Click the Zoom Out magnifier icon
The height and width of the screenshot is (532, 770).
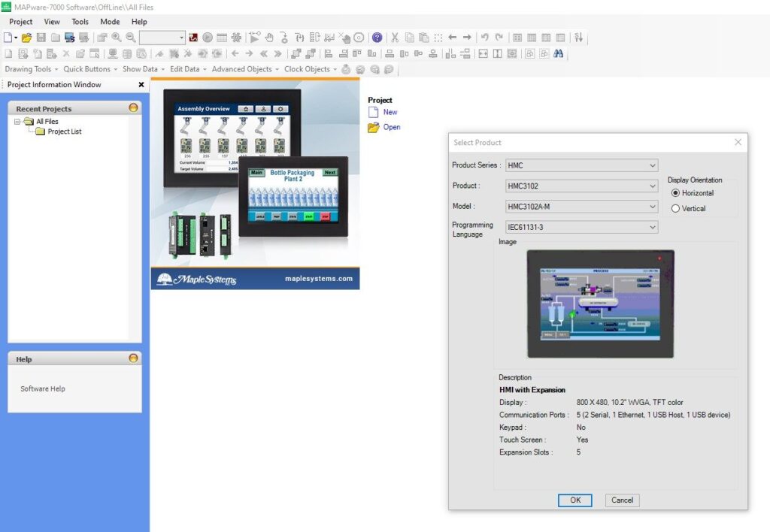click(131, 38)
